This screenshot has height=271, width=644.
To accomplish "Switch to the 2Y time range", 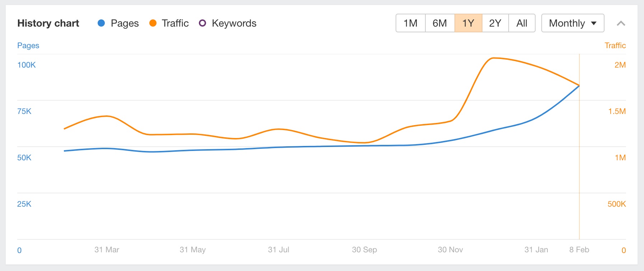I will point(495,23).
